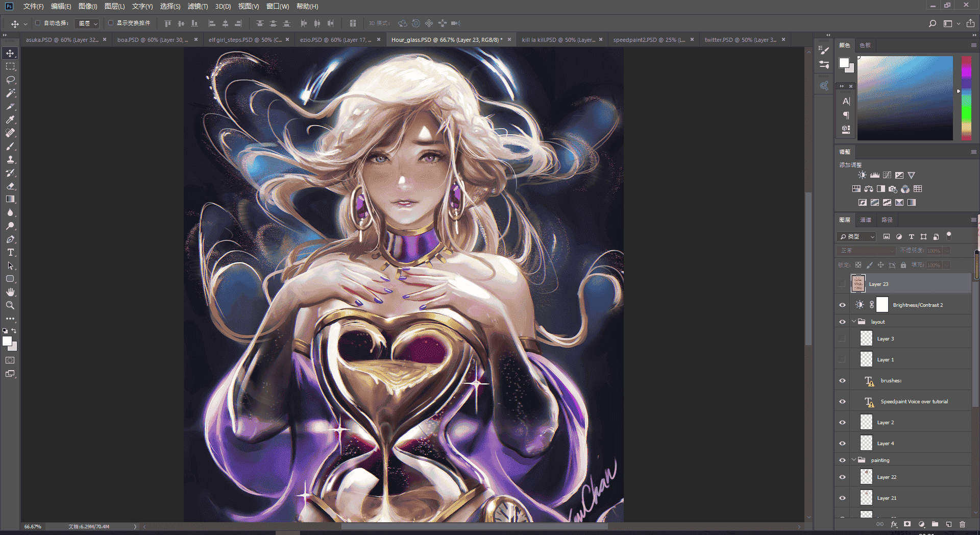
Task: Click the delete layer trash icon
Action: (x=962, y=524)
